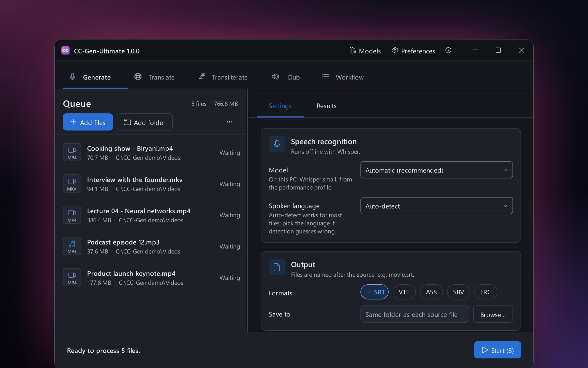The width and height of the screenshot is (588, 368).
Task: Select Podcast episode 12.mp3 file name
Action: pyautogui.click(x=123, y=242)
